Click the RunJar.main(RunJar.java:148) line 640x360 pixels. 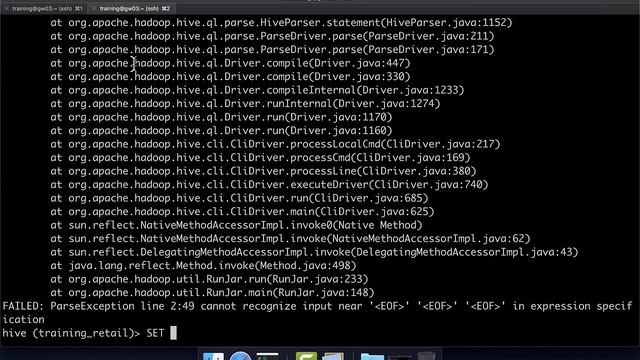coord(212,292)
